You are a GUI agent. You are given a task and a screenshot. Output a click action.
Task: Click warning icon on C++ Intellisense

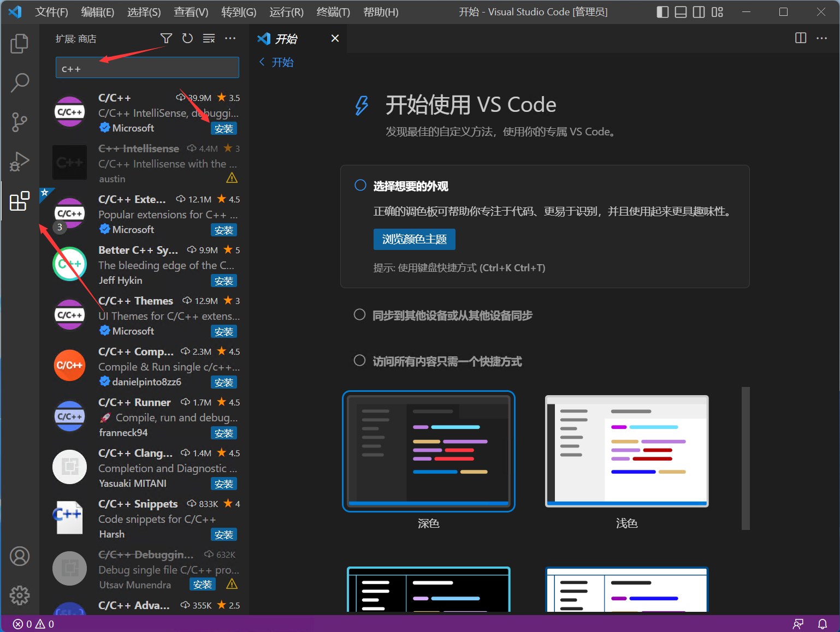(x=232, y=178)
